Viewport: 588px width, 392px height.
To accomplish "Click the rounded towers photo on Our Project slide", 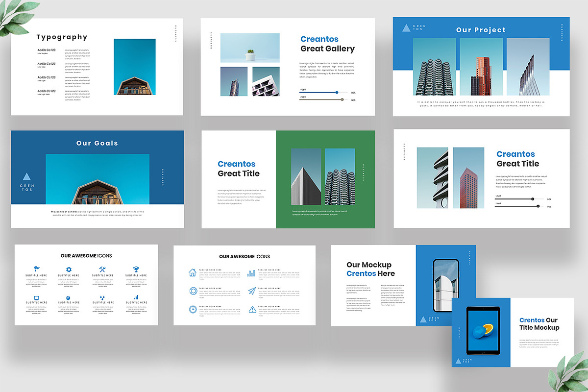I will pos(434,67).
